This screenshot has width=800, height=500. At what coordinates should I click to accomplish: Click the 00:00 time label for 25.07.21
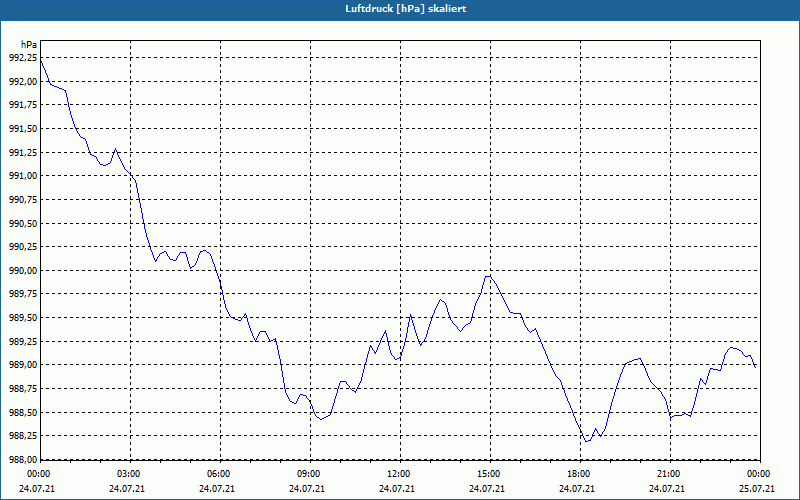[757, 474]
